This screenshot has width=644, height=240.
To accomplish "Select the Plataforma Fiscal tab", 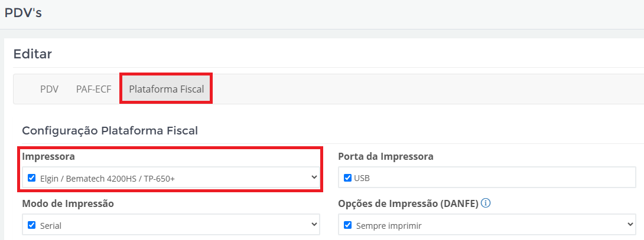I will click(167, 89).
